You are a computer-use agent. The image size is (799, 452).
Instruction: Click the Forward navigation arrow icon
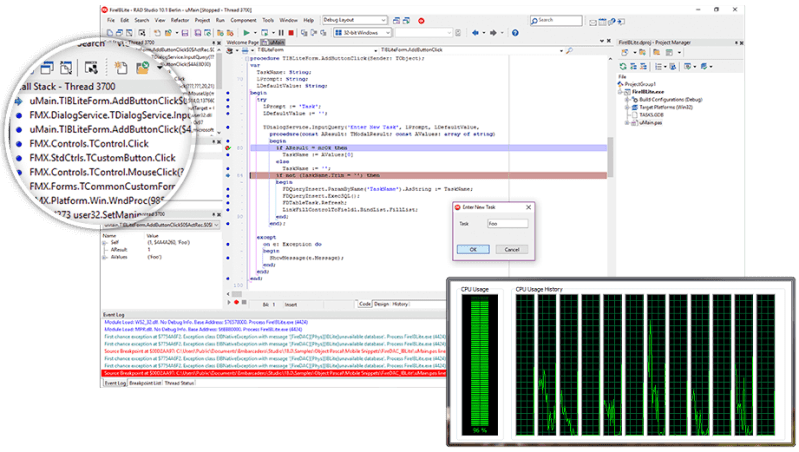click(x=493, y=33)
